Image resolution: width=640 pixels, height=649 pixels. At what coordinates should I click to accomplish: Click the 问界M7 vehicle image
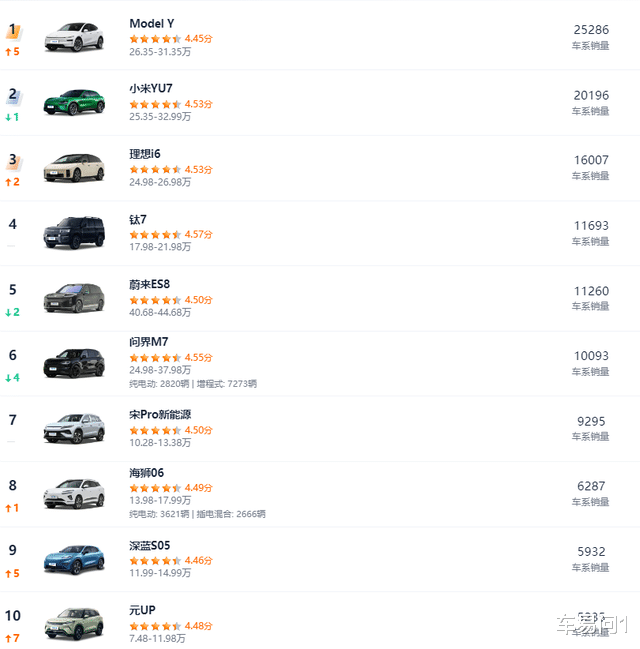[x=73, y=363]
